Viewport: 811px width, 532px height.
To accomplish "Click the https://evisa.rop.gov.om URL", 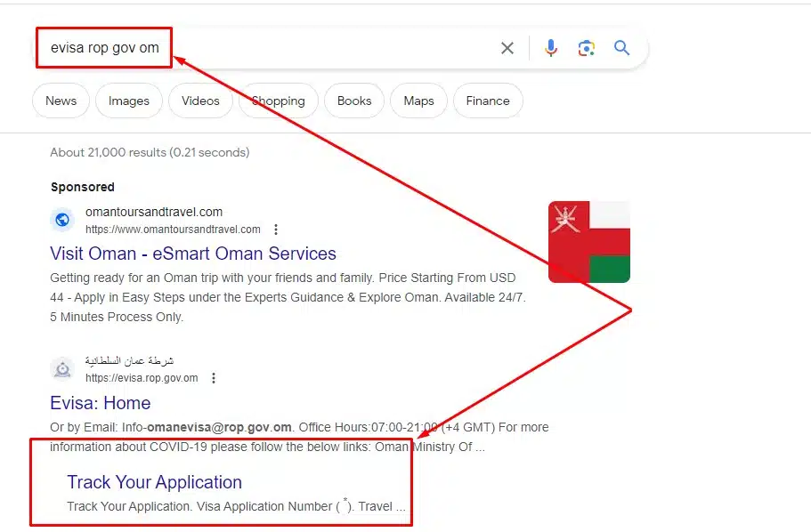I will point(142,378).
